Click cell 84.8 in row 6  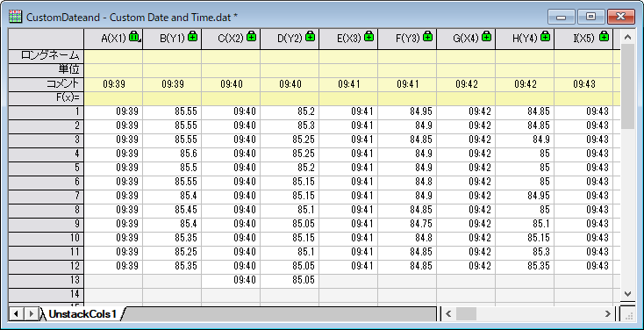pos(407,182)
